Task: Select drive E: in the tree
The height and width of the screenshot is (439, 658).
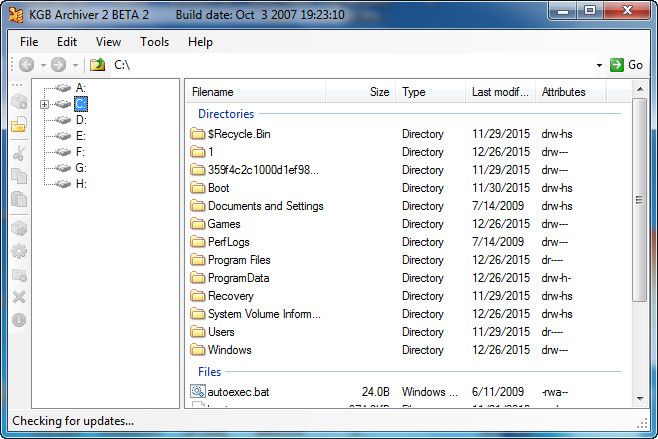Action: (x=81, y=136)
